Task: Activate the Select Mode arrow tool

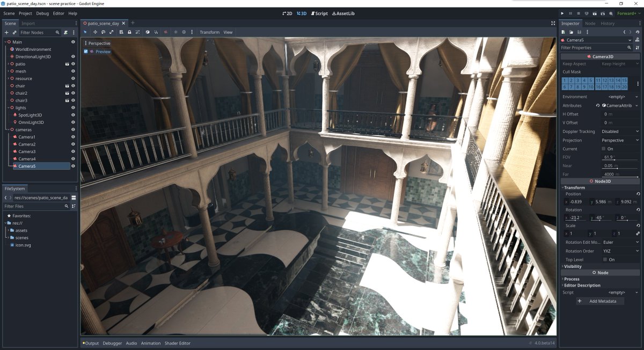Action: coord(85,32)
